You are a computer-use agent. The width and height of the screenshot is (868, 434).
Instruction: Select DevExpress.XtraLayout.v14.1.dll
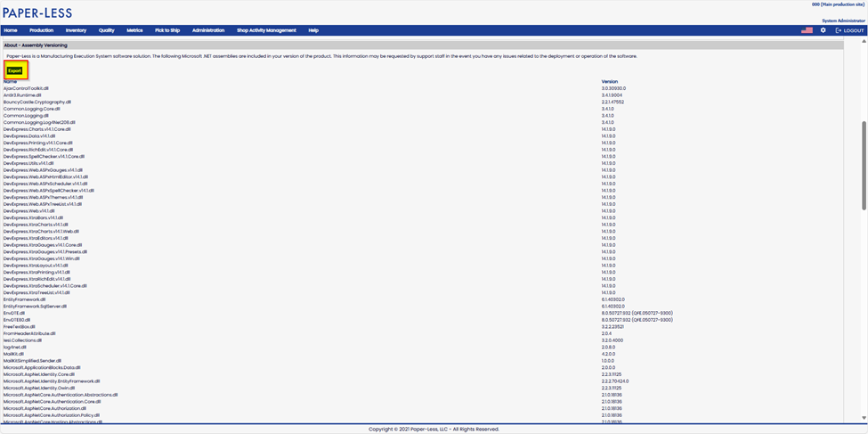coord(36,265)
